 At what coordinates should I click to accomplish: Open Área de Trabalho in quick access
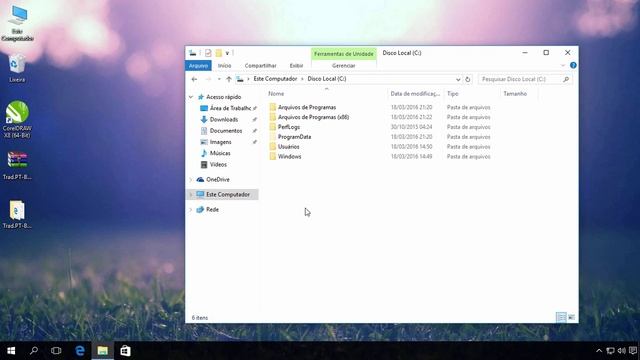pyautogui.click(x=230, y=108)
